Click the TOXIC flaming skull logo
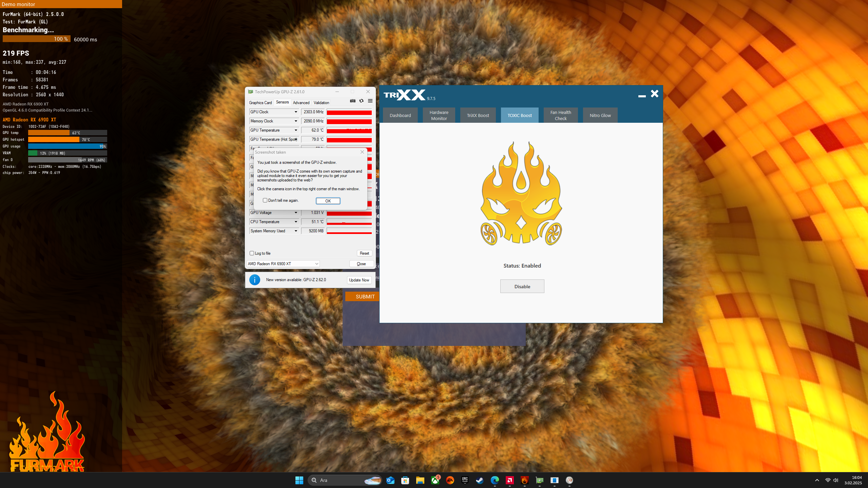 [521, 193]
